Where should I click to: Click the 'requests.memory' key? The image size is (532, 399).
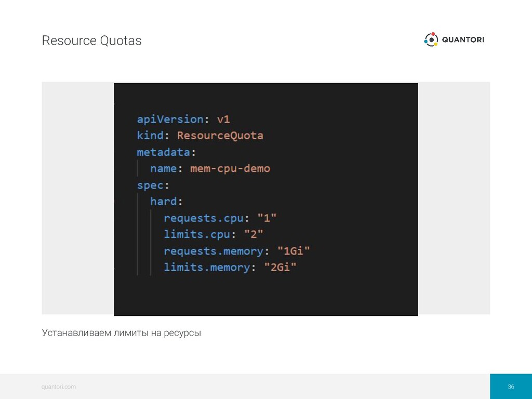[214, 251]
